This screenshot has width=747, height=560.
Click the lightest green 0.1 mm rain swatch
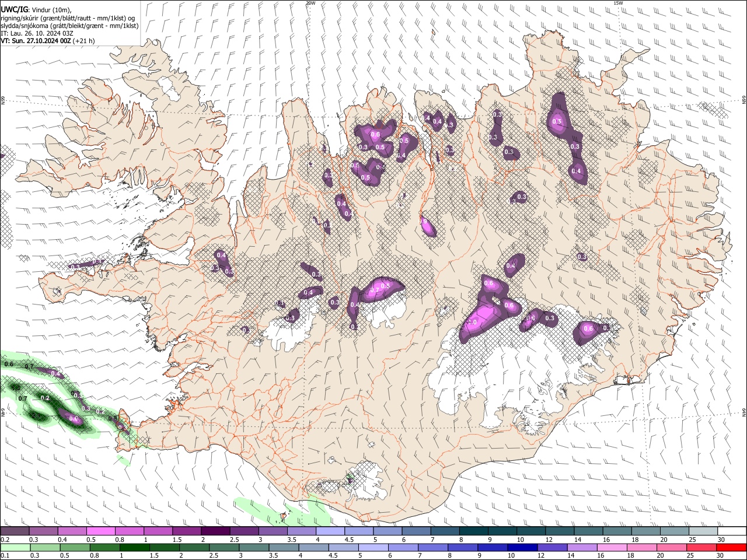[x=15, y=547]
